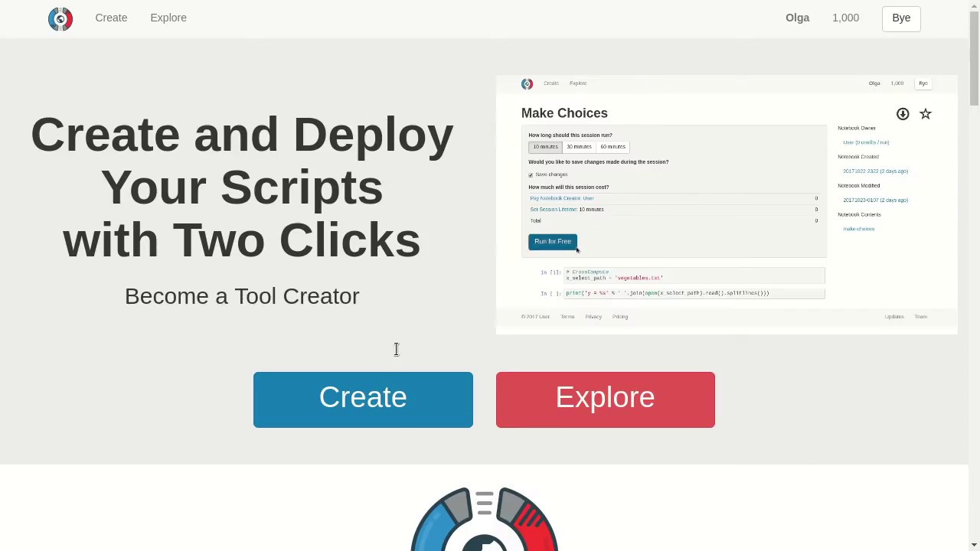
Task: Click the page scrollbar up arrow
Action: (974, 5)
